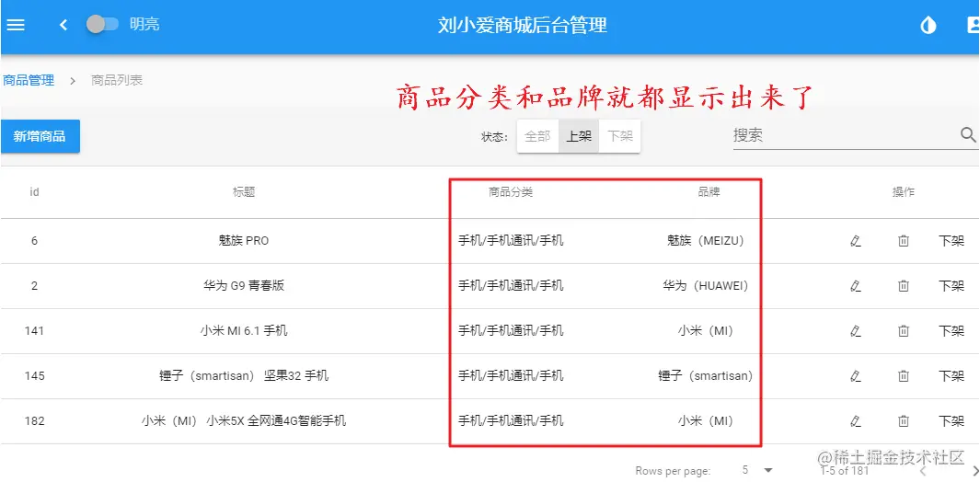Delete the 小米 MI 6.1 手机 product
Screen dimensions: 980x482
pyautogui.click(x=903, y=331)
